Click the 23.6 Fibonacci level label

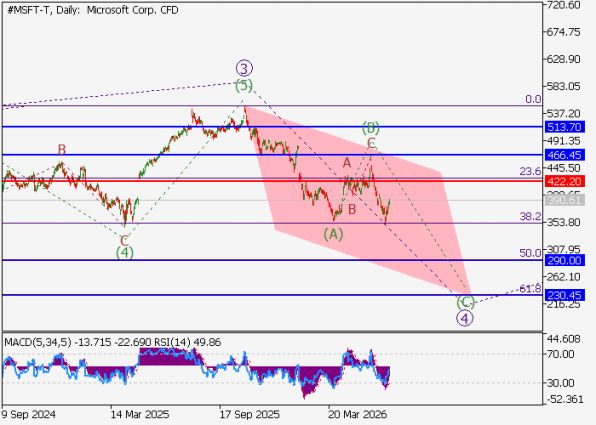pos(530,171)
